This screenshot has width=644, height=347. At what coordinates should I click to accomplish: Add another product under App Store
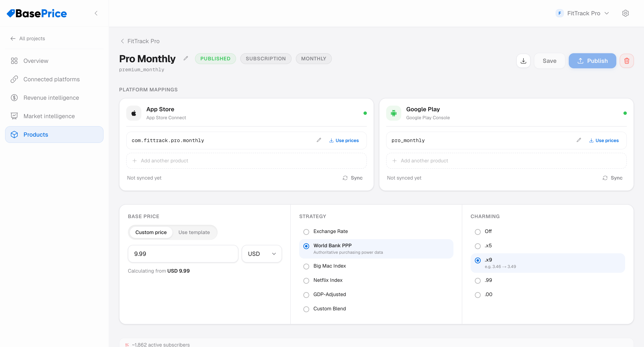point(246,161)
